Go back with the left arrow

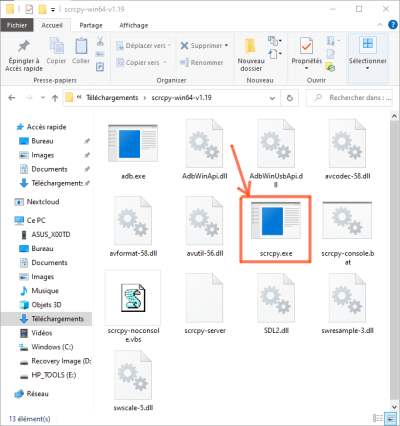(x=12, y=98)
